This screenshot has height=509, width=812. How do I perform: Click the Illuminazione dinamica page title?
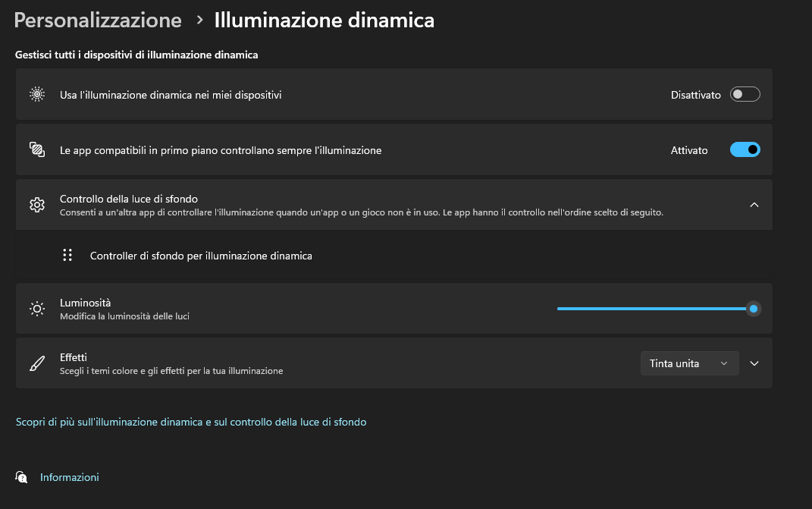click(324, 20)
